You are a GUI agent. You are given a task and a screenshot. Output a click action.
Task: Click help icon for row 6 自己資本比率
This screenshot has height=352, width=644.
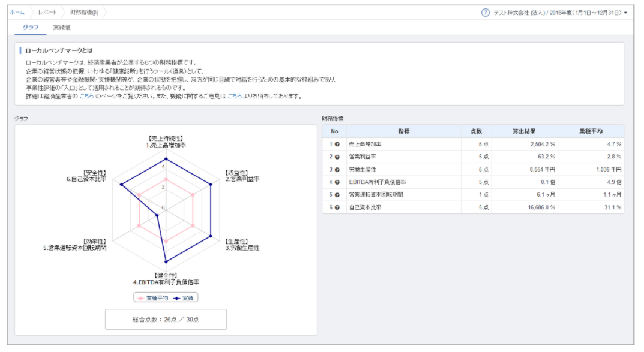point(337,207)
